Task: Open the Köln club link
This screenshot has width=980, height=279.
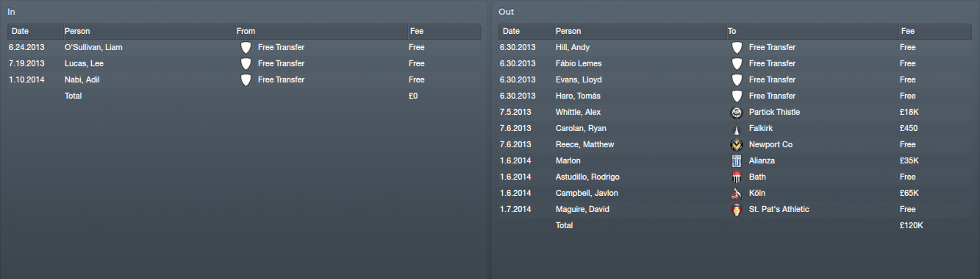Action: tap(757, 193)
